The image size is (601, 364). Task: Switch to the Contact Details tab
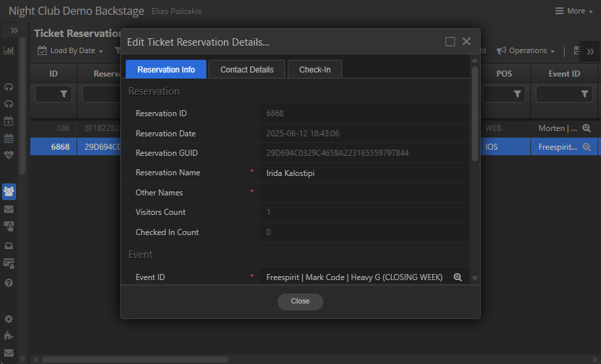pos(247,69)
